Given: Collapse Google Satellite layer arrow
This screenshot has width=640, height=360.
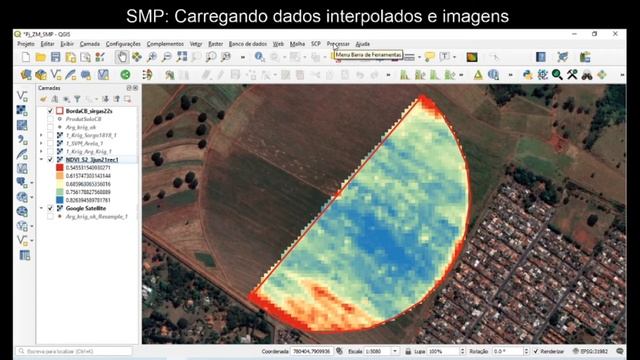Looking at the screenshot, I should 41,208.
